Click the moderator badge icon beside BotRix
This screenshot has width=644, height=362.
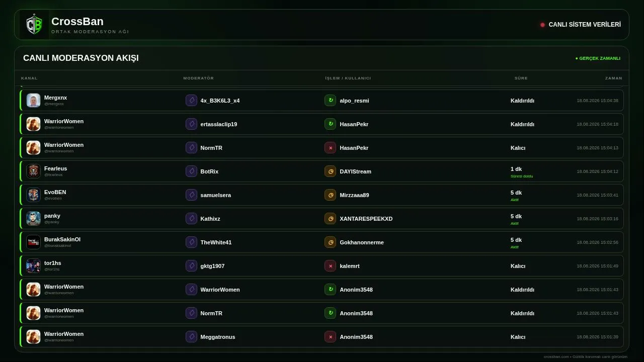click(x=191, y=171)
